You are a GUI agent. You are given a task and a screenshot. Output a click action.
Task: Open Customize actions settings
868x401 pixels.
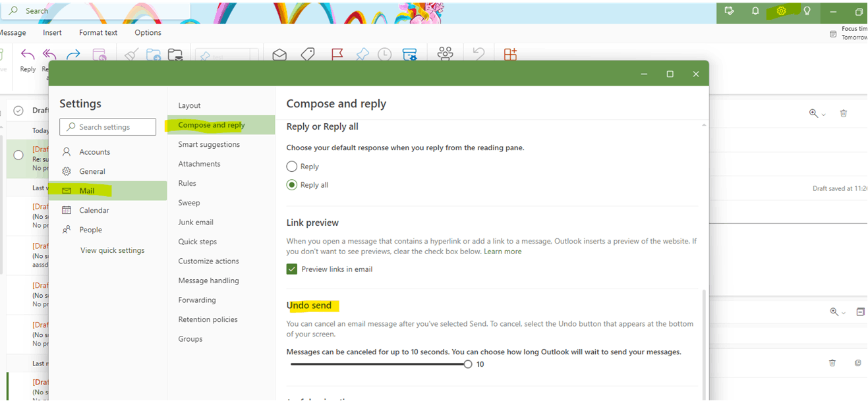click(x=221, y=261)
